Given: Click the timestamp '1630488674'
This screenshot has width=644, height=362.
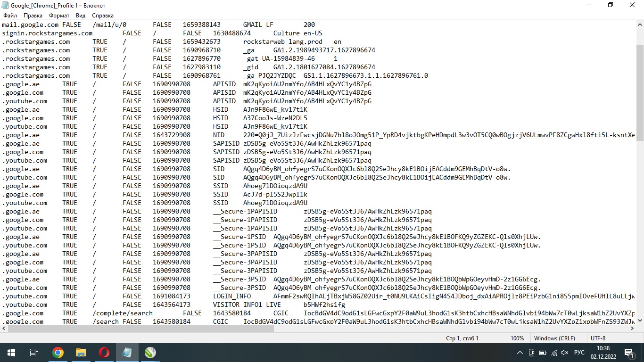Looking at the screenshot, I should click(232, 33).
